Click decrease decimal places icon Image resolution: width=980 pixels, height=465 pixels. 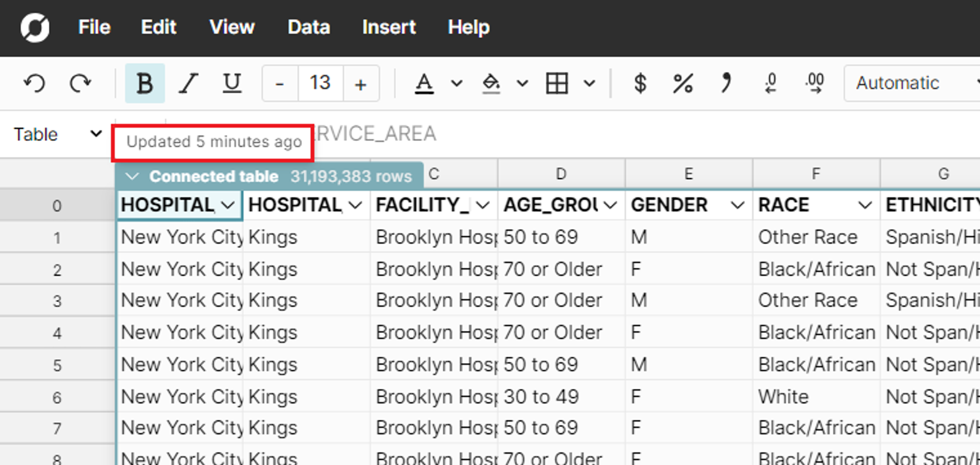coord(771,83)
